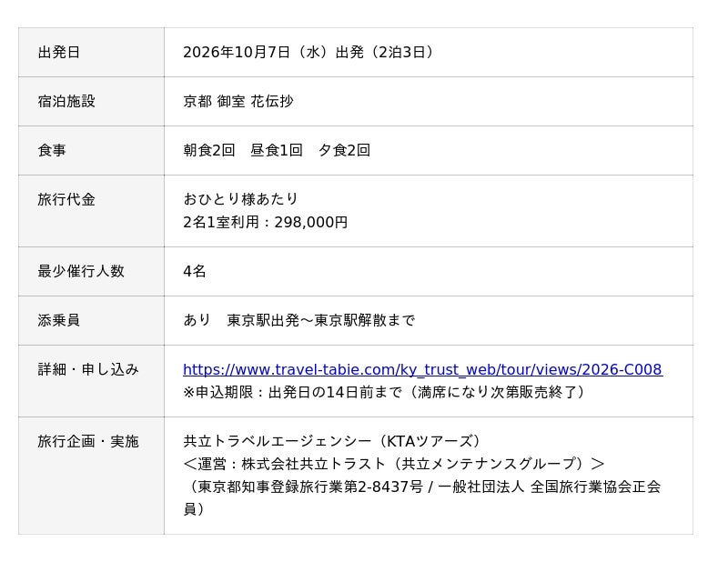This screenshot has height=562, width=728.
Task: Click the meals text 朝食2回 昼食1回 夕食2回
Action: coord(277,150)
